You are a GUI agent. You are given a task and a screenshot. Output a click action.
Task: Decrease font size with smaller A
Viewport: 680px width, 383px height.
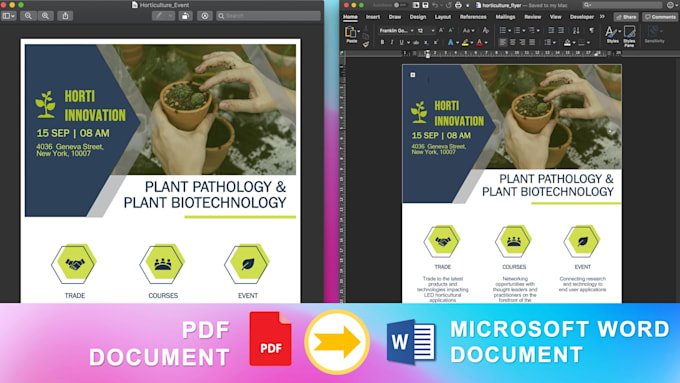[x=451, y=30]
